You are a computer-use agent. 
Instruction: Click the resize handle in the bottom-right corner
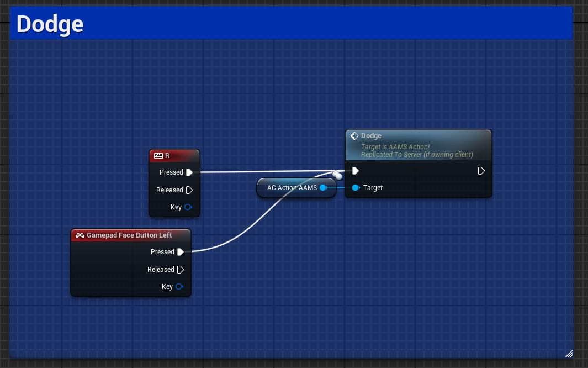tap(569, 353)
